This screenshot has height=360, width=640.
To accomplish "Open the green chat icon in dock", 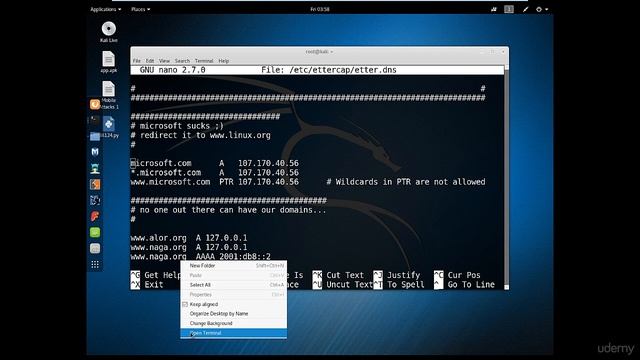I will (x=95, y=232).
